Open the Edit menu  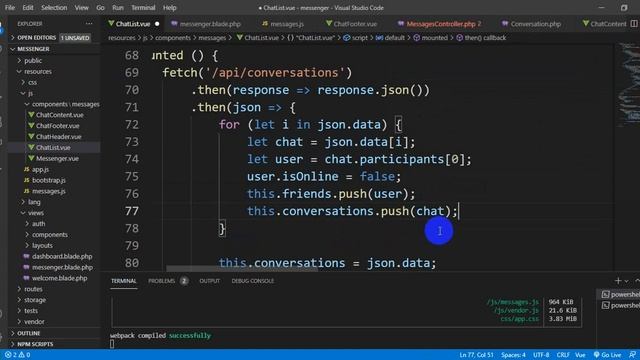tap(28, 8)
